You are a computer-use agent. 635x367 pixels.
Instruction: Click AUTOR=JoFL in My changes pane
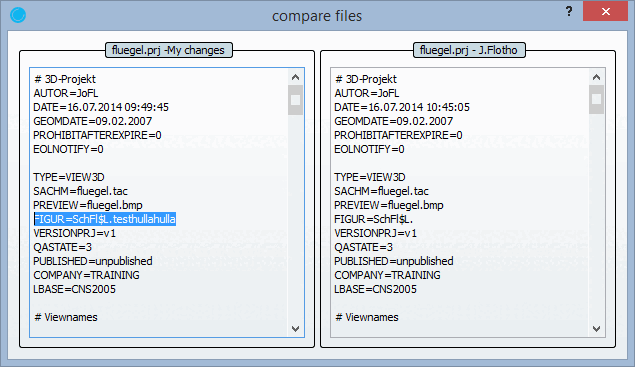[x=66, y=93]
